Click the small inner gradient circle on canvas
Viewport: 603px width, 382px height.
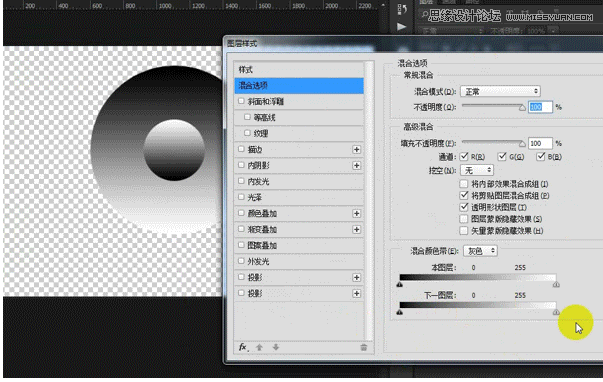click(x=174, y=150)
